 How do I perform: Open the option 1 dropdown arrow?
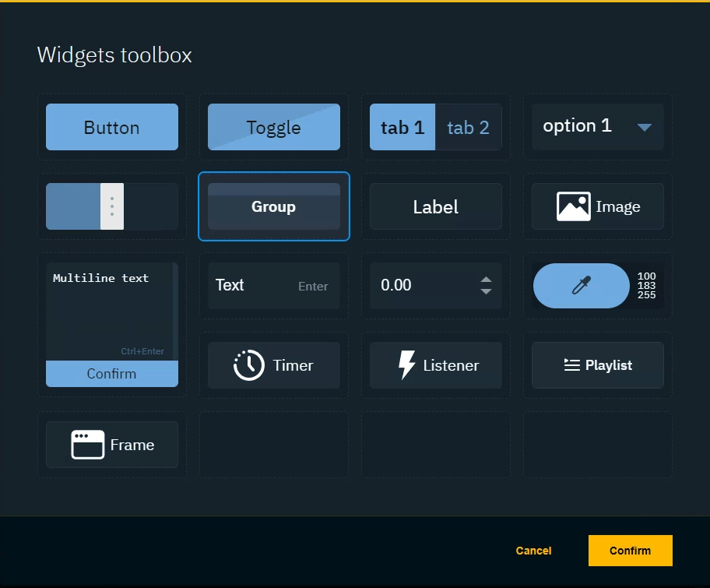(x=645, y=127)
